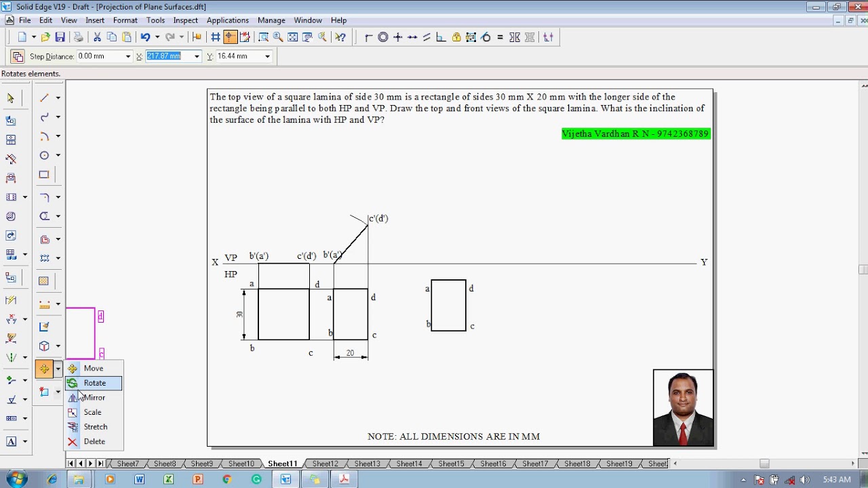This screenshot has height=488, width=868.
Task: Open the Applications menu
Action: [227, 20]
